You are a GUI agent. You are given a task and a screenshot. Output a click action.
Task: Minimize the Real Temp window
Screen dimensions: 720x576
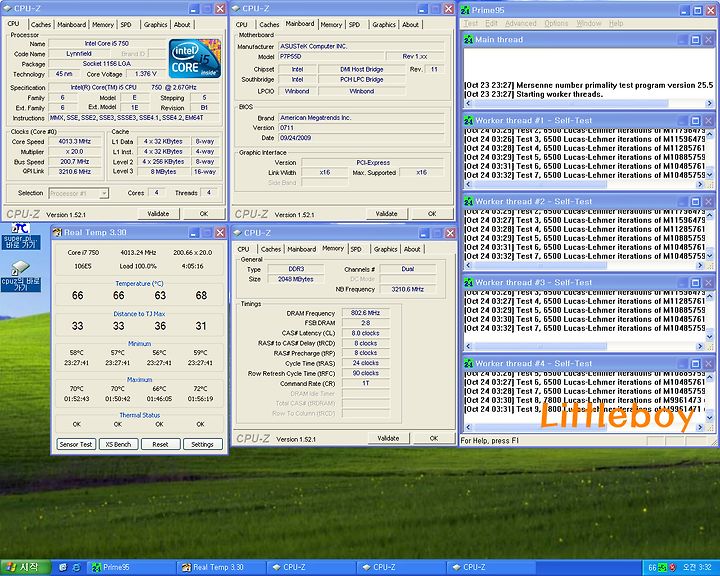(194, 232)
